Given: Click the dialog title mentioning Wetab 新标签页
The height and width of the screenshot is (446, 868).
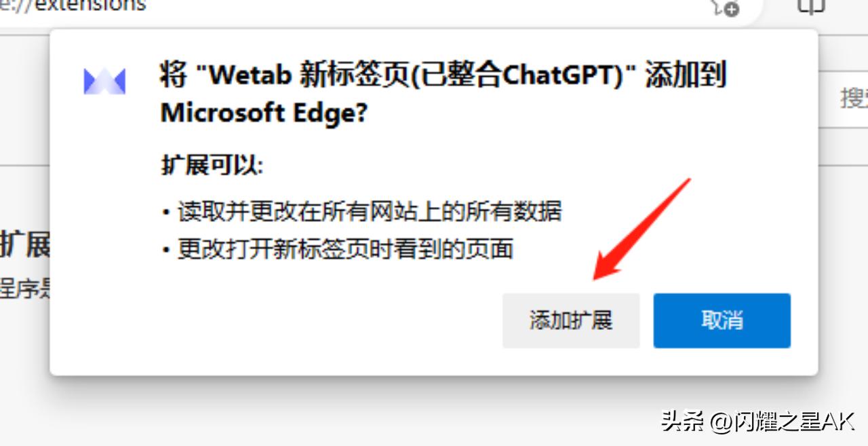Looking at the screenshot, I should pyautogui.click(x=443, y=93).
